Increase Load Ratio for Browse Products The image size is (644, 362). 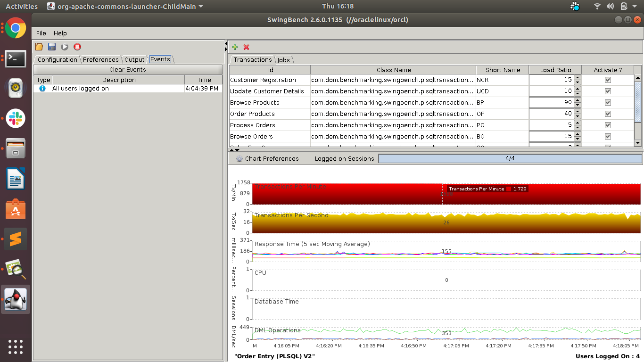click(x=578, y=100)
